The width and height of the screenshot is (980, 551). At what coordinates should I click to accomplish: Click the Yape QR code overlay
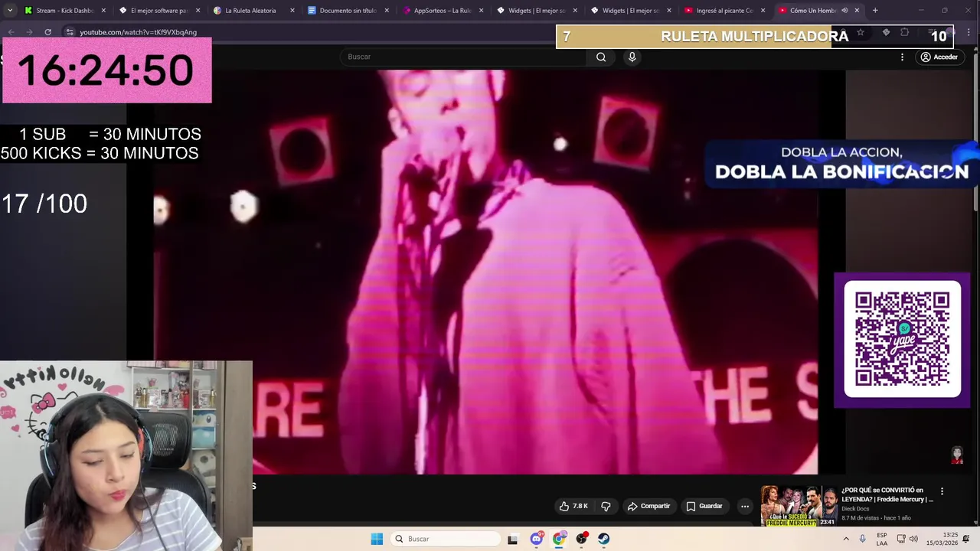[x=902, y=339]
